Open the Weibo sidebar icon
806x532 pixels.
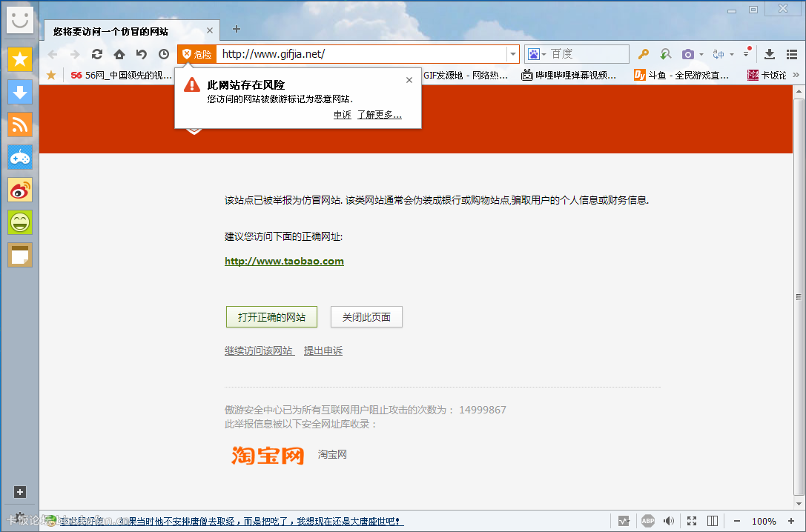tap(20, 190)
